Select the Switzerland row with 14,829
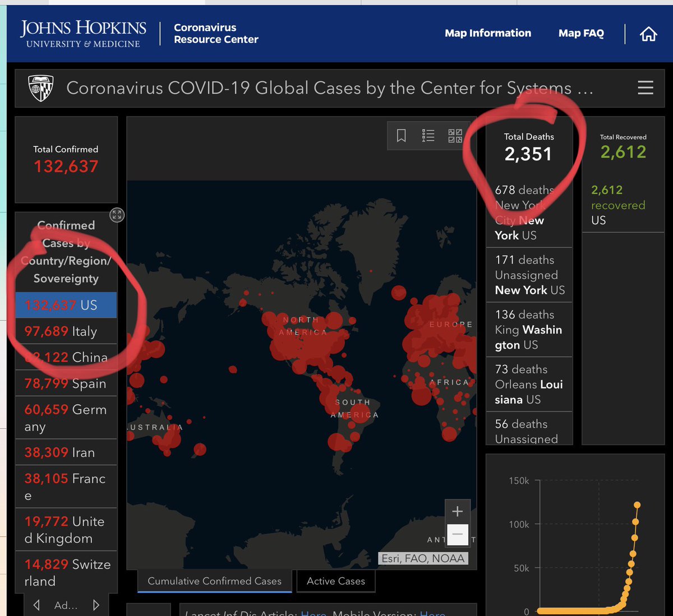Viewport: 673px width, 616px height. tap(66, 572)
